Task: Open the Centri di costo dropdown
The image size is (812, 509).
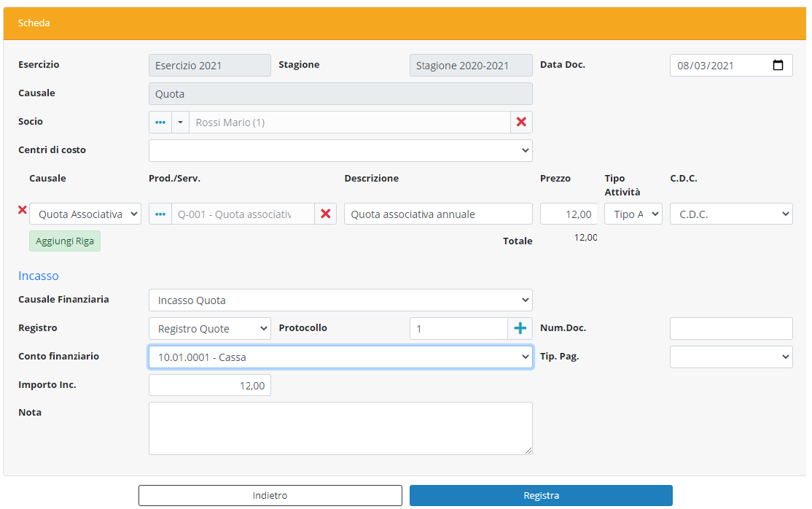Action: click(x=340, y=151)
